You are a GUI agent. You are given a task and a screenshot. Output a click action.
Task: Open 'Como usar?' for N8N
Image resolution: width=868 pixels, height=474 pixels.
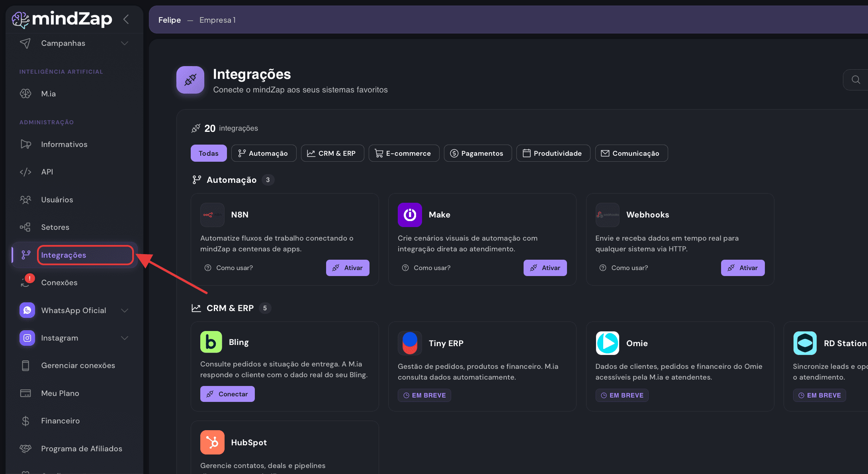tap(229, 268)
